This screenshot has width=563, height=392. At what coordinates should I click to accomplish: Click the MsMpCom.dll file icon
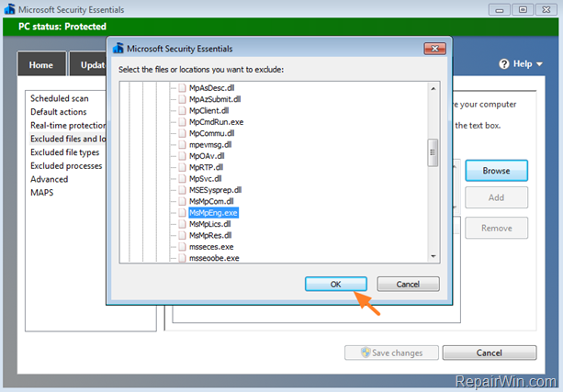[182, 201]
